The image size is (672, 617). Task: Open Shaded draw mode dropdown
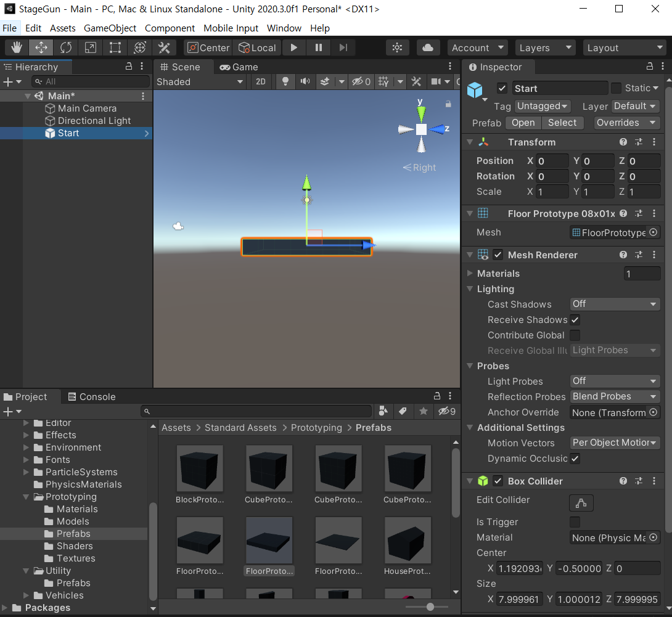[200, 81]
